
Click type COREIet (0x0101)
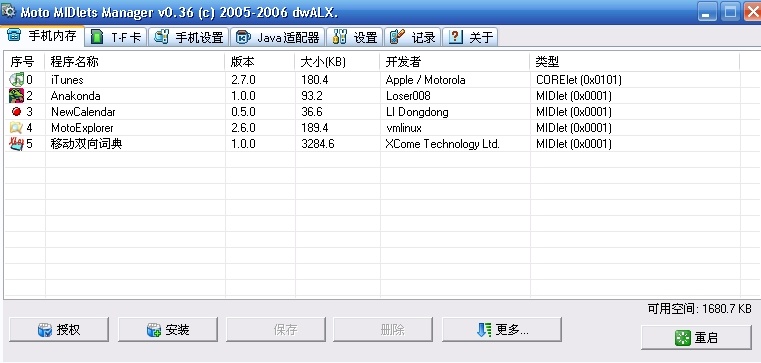tap(579, 80)
